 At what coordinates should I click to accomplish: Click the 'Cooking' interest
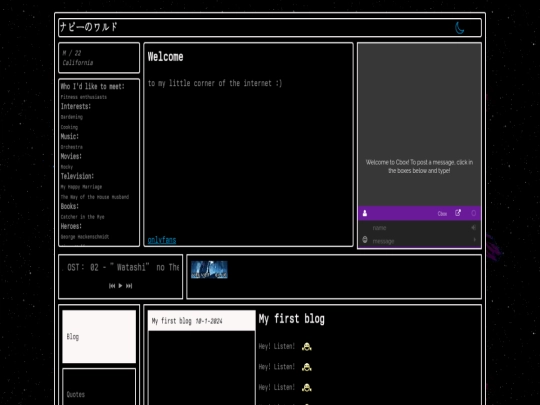click(x=69, y=127)
